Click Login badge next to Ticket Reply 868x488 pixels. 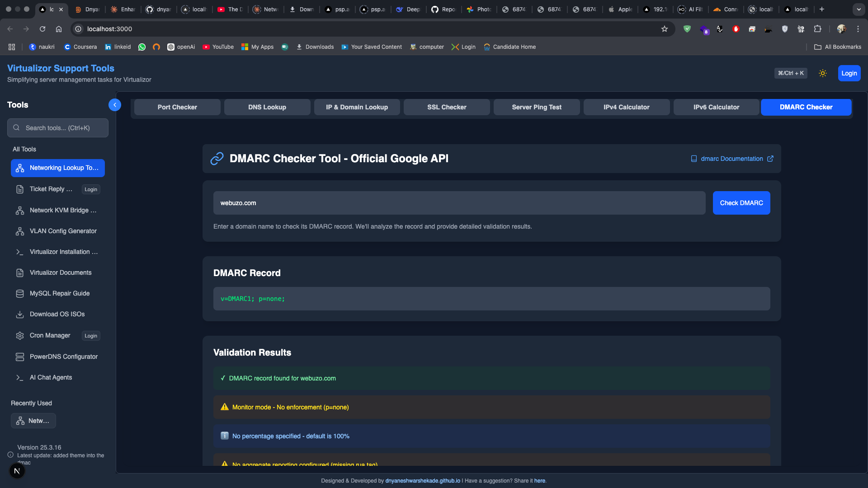click(91, 190)
